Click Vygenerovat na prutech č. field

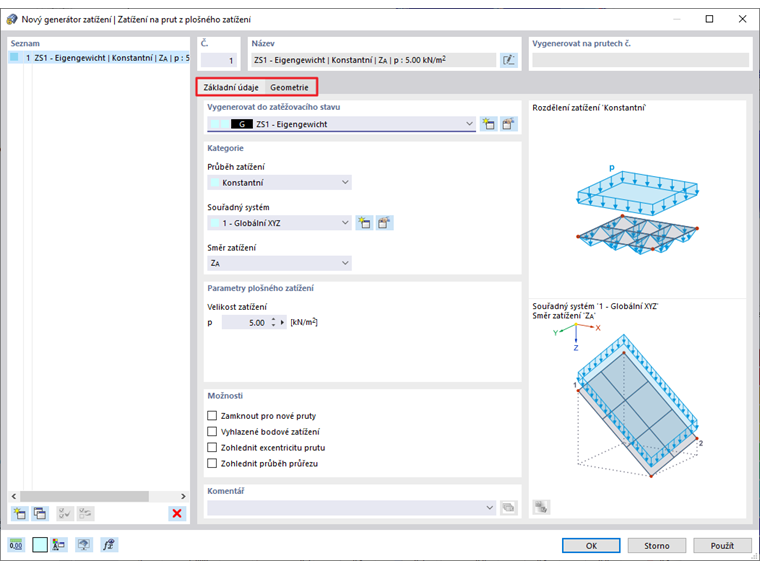640,60
